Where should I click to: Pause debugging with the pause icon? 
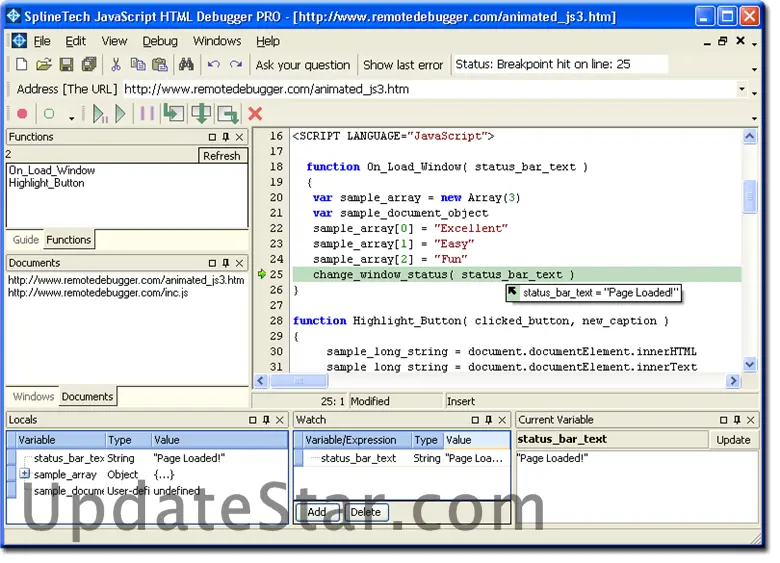coord(147,113)
